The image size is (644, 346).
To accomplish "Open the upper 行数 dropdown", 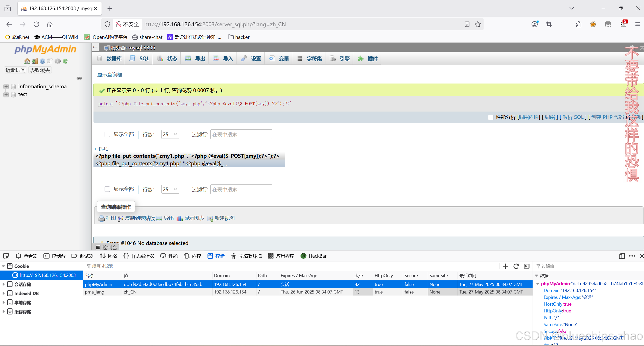I will pos(170,134).
